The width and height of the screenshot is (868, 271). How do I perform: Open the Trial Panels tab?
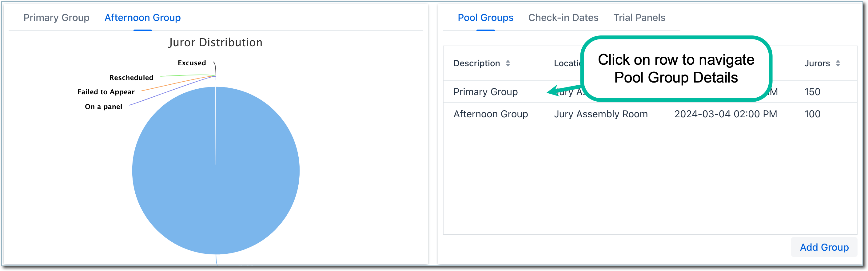click(639, 18)
